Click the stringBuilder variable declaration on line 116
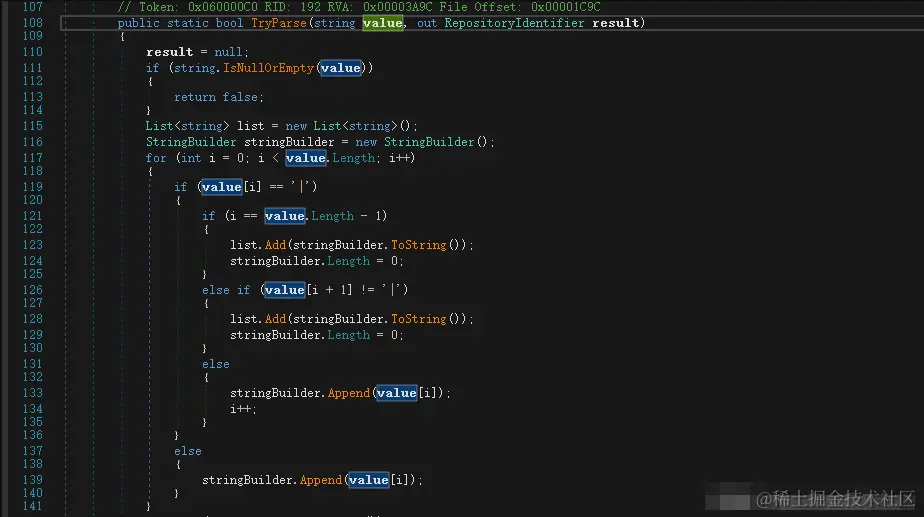The height and width of the screenshot is (517, 924). click(x=289, y=142)
